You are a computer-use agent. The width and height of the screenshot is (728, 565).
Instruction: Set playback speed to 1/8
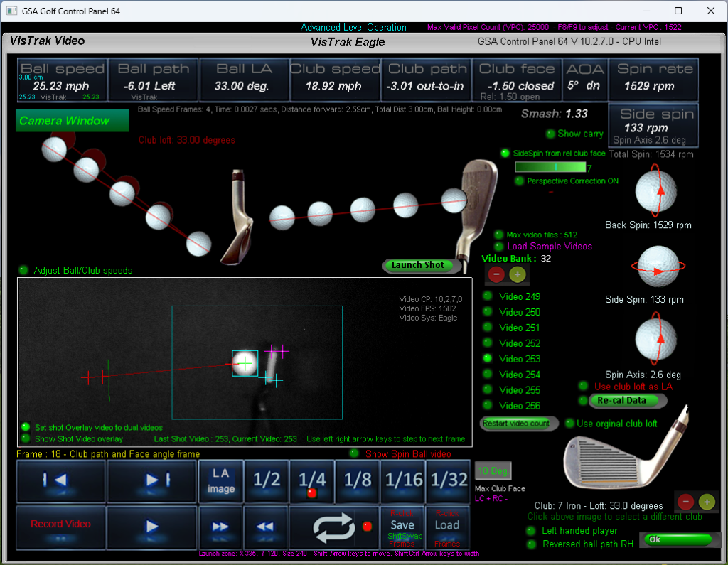(358, 481)
